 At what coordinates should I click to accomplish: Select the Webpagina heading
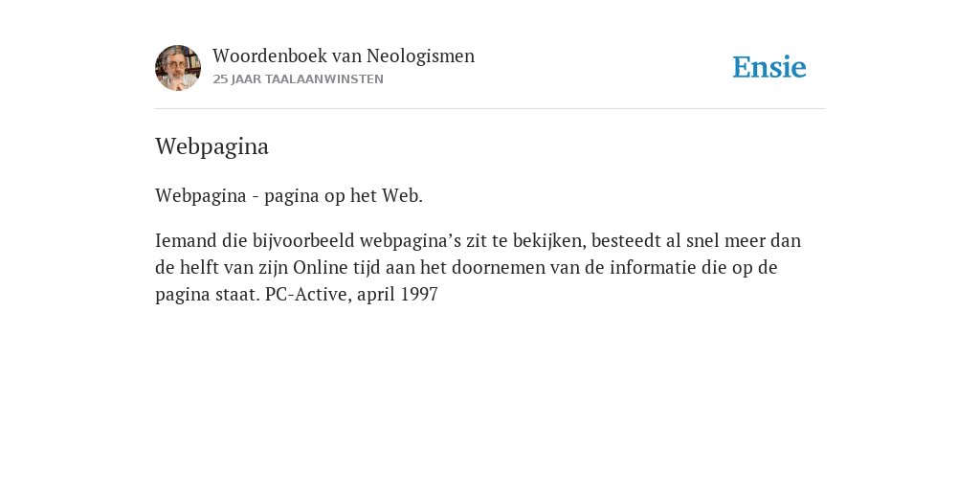[x=212, y=146]
